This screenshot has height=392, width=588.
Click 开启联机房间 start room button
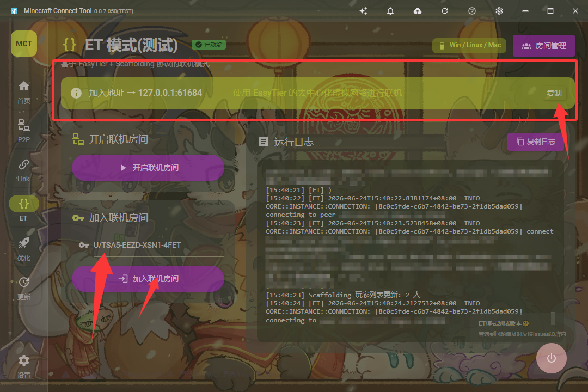pos(148,168)
